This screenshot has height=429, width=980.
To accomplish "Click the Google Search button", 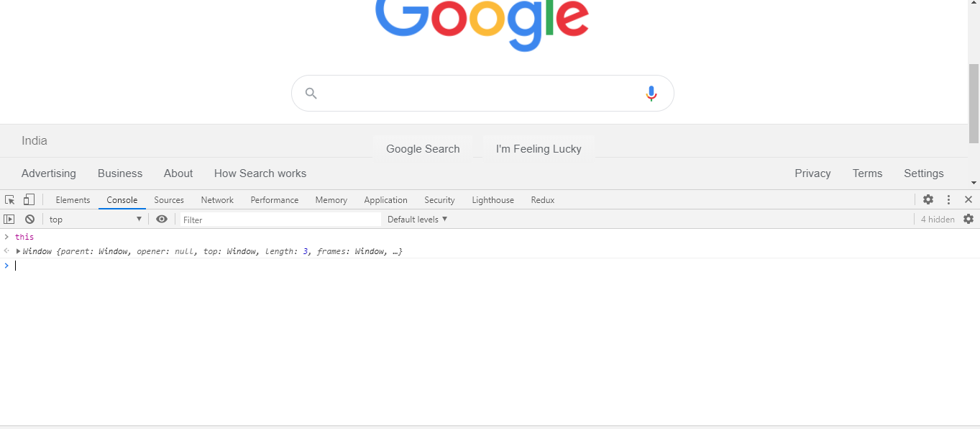I will 423,149.
